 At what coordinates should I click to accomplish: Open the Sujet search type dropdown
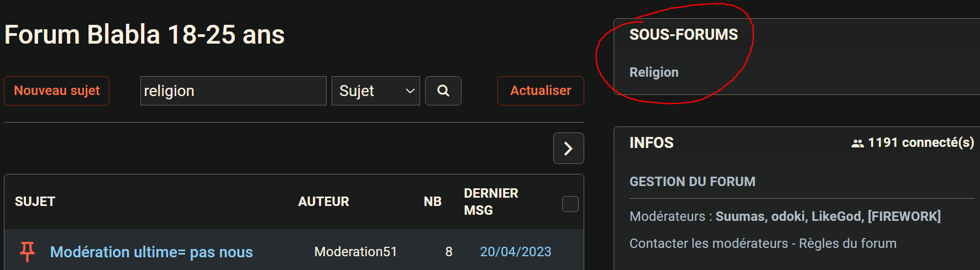376,91
